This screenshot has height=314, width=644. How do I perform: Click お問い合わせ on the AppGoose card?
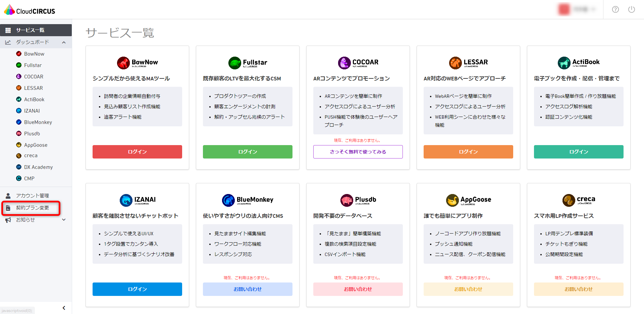[x=468, y=289]
